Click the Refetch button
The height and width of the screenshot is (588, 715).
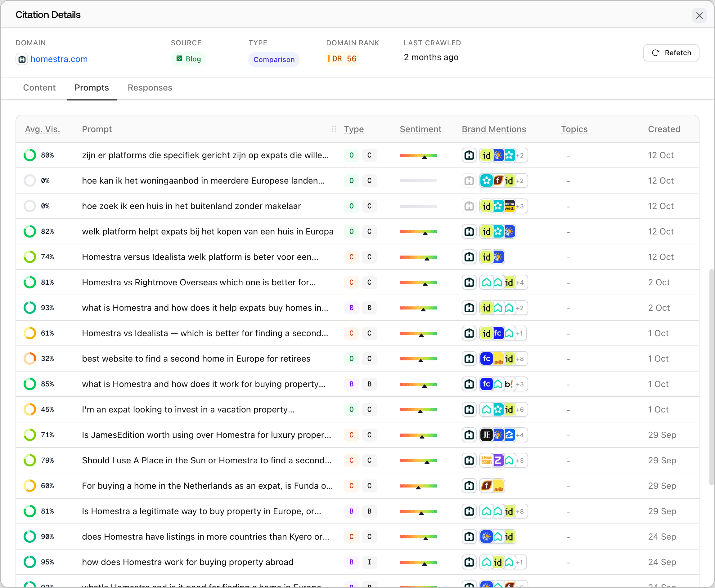pyautogui.click(x=671, y=53)
